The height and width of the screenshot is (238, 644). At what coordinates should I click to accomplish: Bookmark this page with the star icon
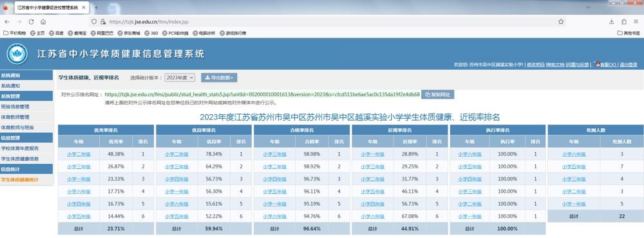[x=561, y=21]
